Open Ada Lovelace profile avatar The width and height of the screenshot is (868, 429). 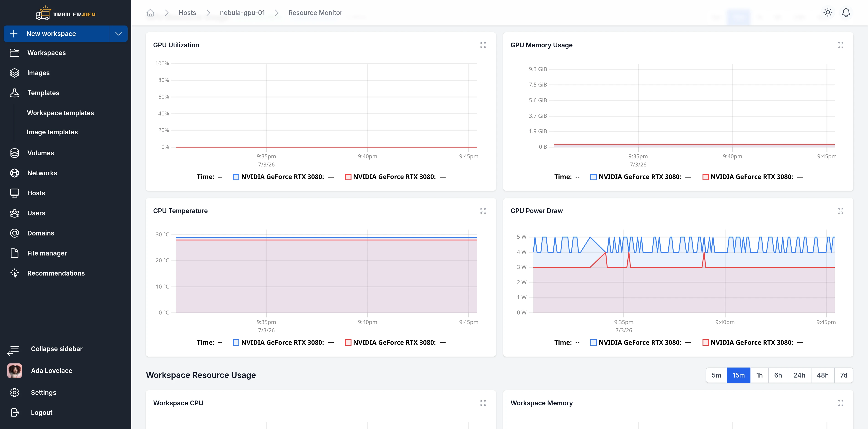coord(15,371)
